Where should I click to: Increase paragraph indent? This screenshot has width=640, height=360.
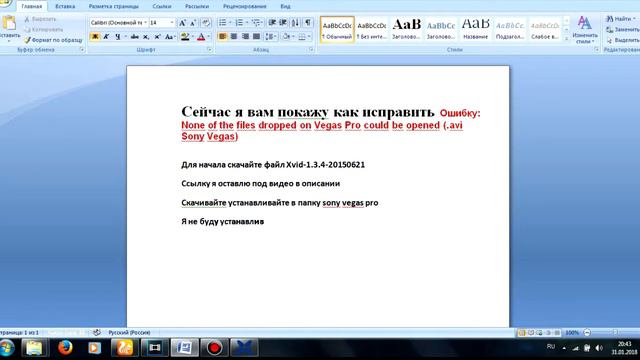click(283, 22)
